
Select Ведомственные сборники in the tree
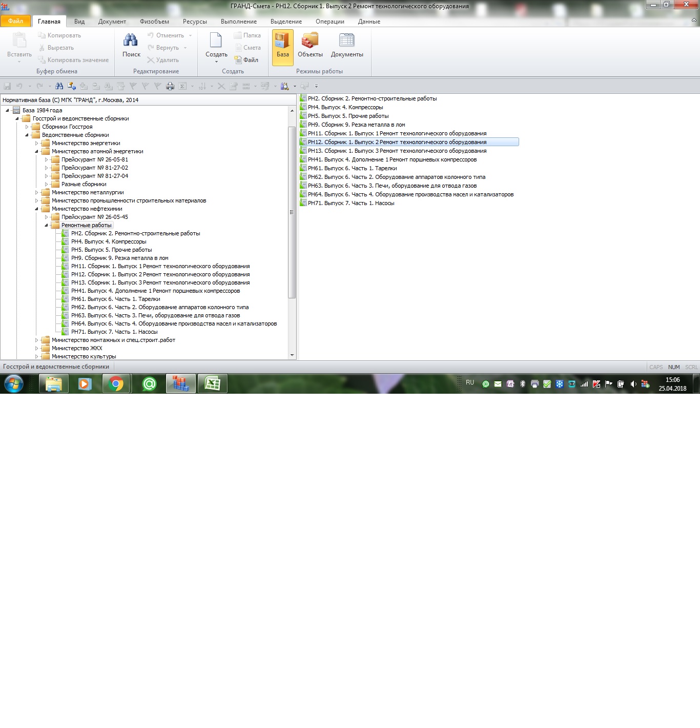click(x=75, y=135)
